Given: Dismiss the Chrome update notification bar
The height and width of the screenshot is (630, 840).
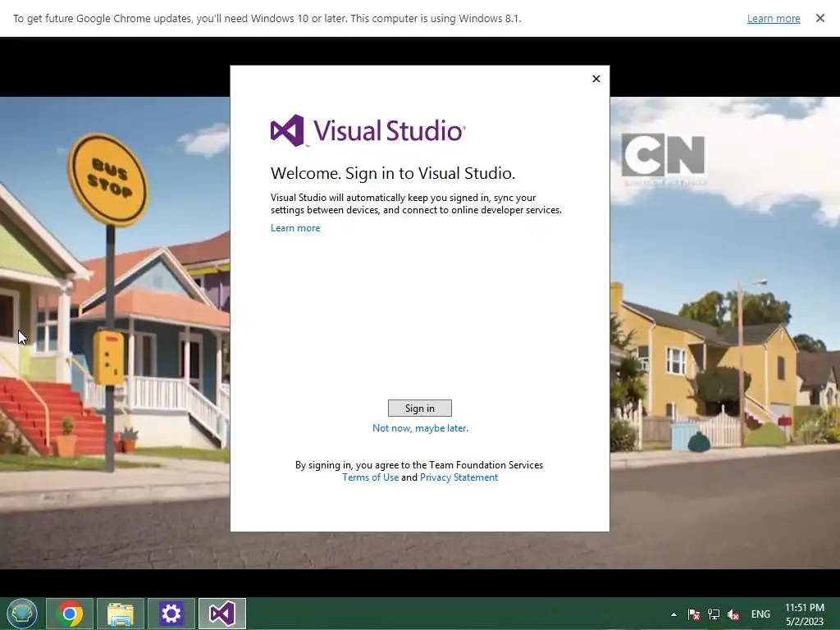Looking at the screenshot, I should [819, 18].
